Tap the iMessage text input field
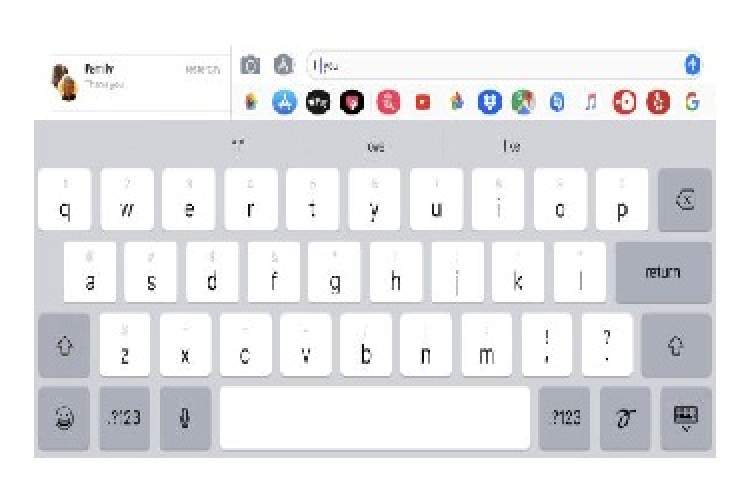The height and width of the screenshot is (500, 750). point(495,65)
